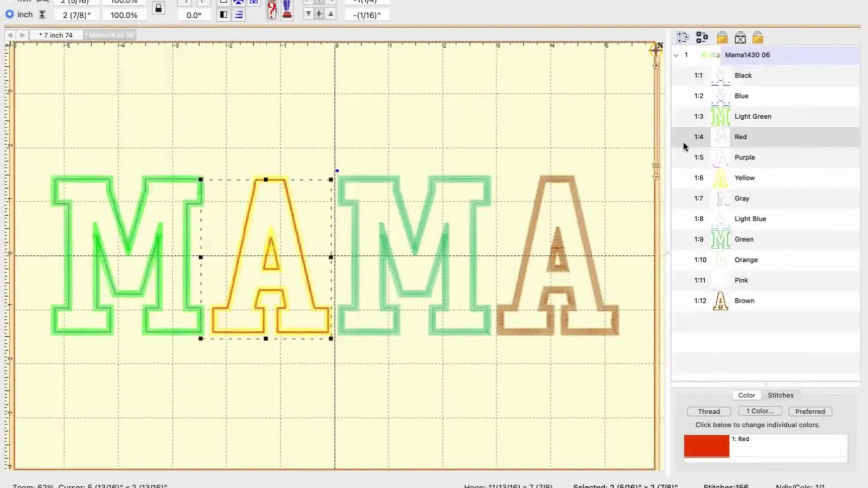Open the 7 inch 74 document tab
The height and width of the screenshot is (488, 868).
56,35
